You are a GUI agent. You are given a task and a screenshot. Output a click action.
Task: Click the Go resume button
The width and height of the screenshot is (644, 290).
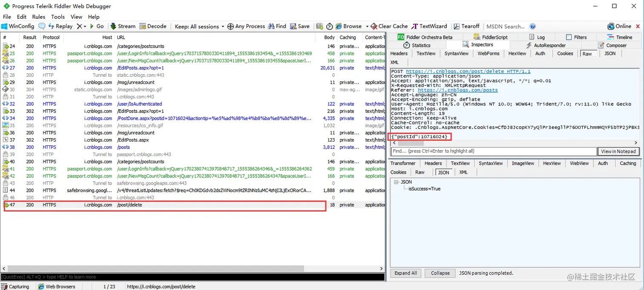point(97,26)
